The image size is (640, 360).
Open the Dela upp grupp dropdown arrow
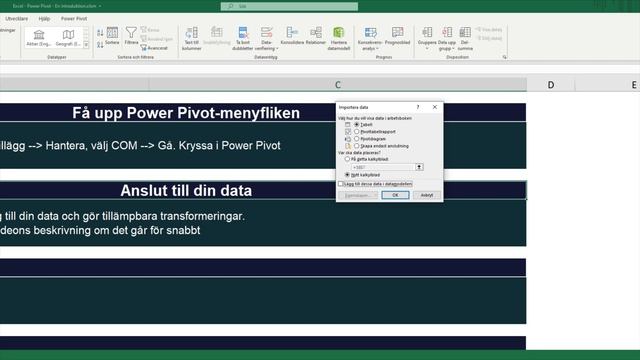click(453, 49)
